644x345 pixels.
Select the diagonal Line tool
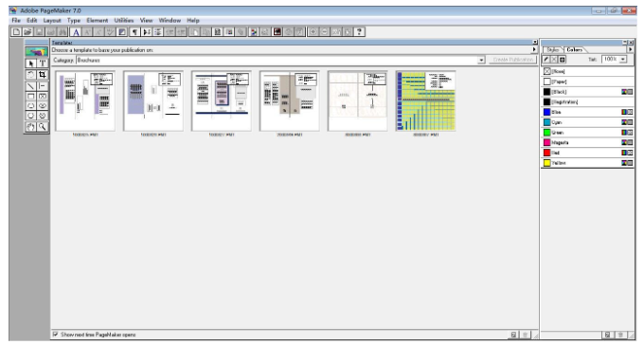31,85
